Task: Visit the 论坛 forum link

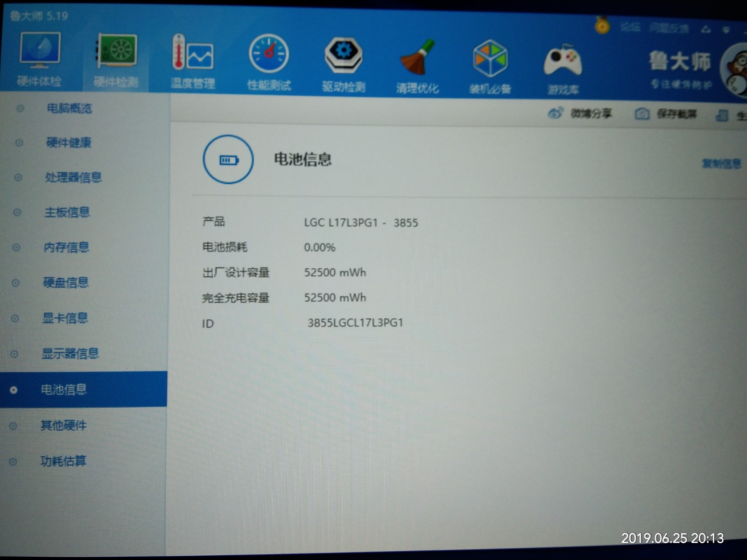Action: coord(630,27)
